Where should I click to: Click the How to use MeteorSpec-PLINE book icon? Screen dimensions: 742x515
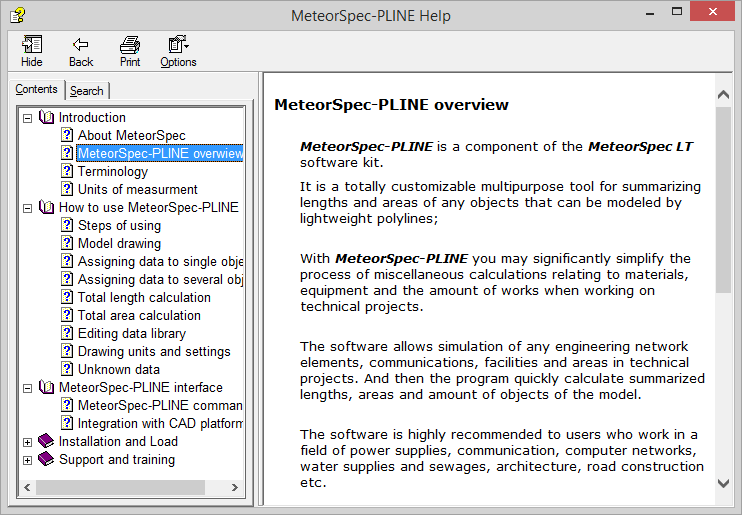(46, 207)
